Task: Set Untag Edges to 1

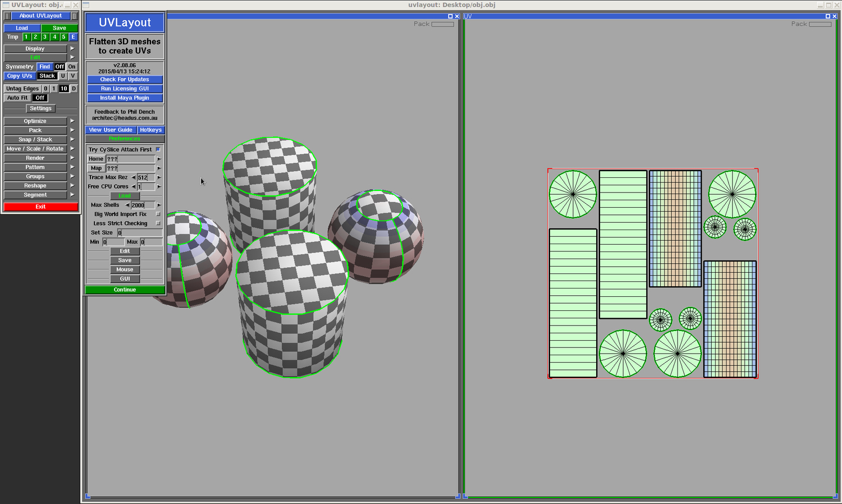Action: point(54,89)
